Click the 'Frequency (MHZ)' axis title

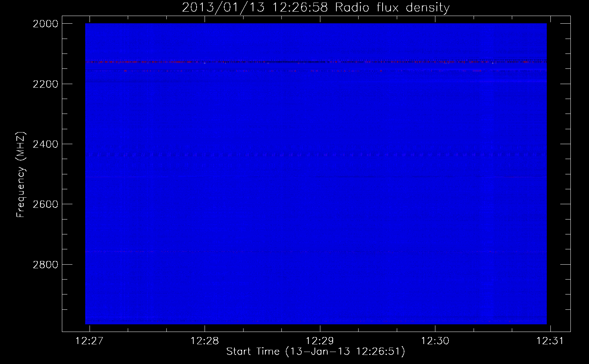click(x=21, y=175)
